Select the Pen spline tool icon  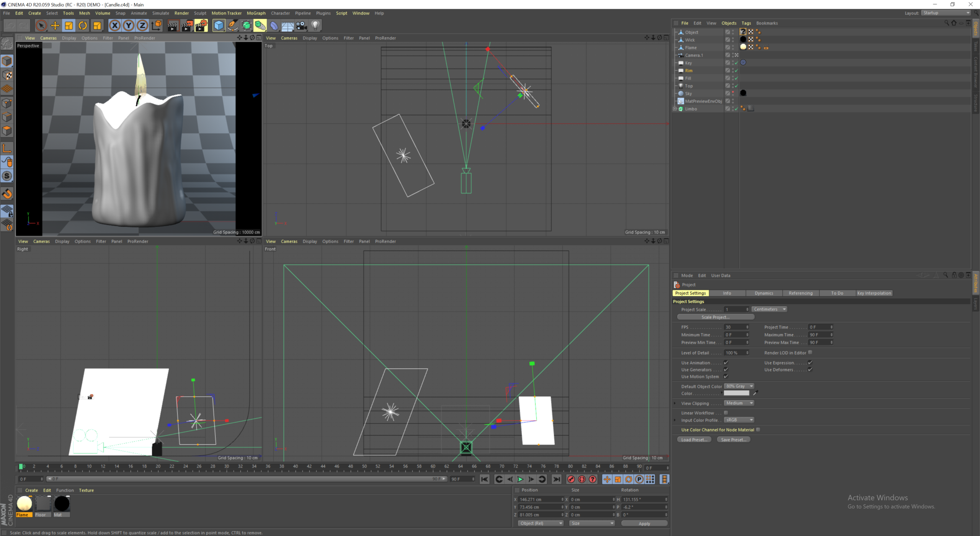[232, 25]
